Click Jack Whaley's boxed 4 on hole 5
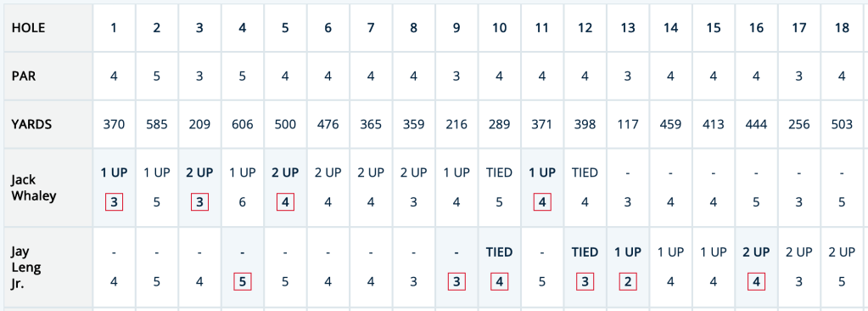 pyautogui.click(x=285, y=203)
